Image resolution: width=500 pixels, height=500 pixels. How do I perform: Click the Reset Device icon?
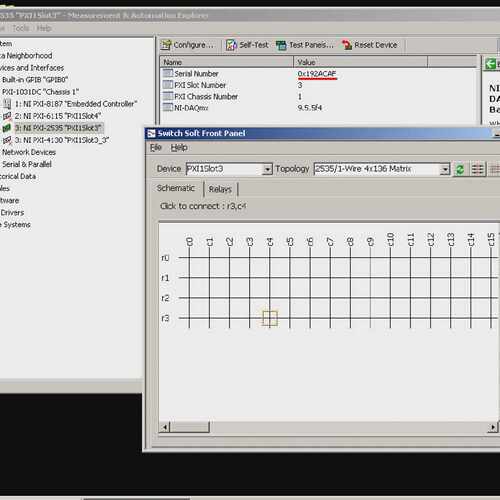(347, 45)
